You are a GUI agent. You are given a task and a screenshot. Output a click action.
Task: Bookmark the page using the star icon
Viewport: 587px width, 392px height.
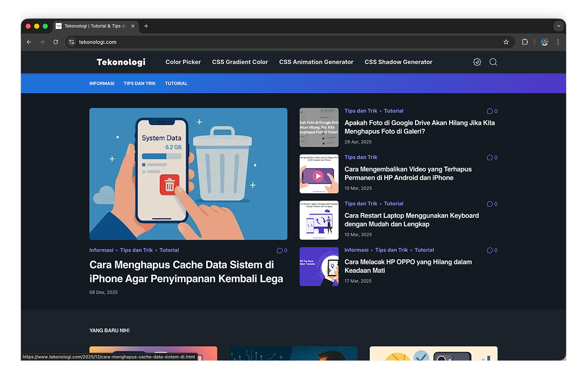[x=506, y=41]
